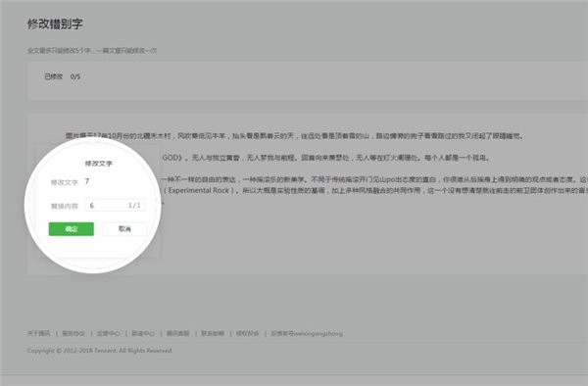Select the first article paragraph mentioning 17年10月
588x386 pixels.
[294, 135]
